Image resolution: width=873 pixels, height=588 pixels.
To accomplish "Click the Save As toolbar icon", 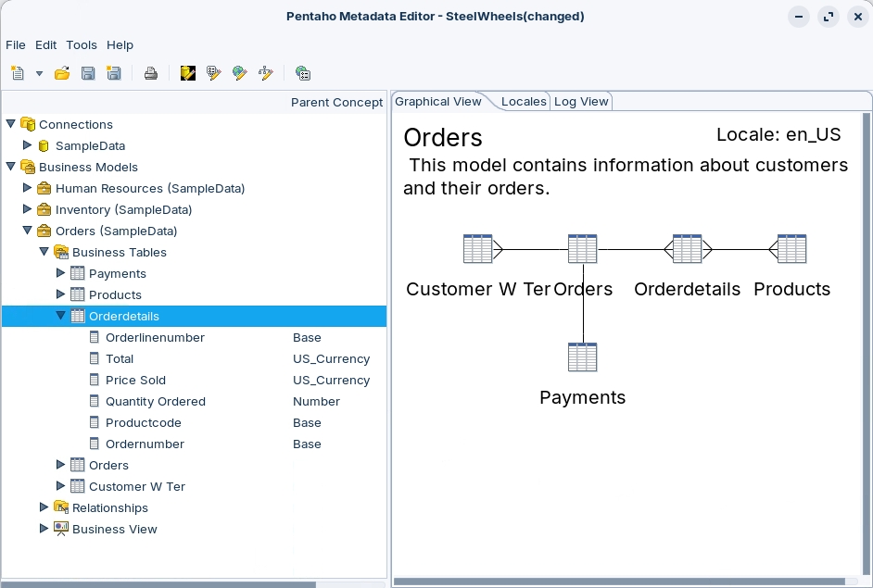I will tap(114, 73).
